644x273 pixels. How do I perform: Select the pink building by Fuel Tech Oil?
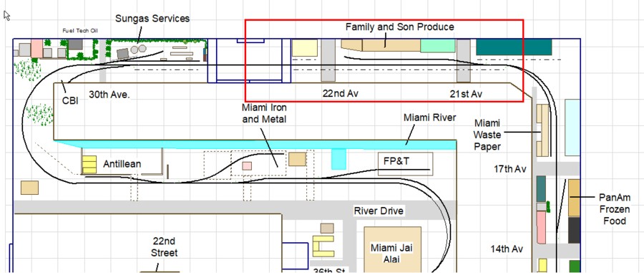click(x=37, y=48)
